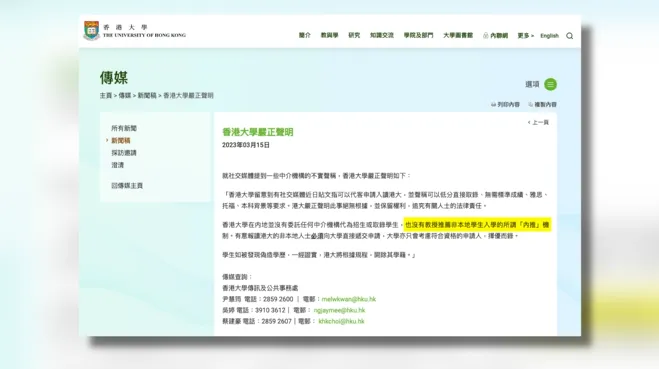Click the 列印內容 print icon link
Image resolution: width=659 pixels, height=369 pixels.
click(x=505, y=104)
